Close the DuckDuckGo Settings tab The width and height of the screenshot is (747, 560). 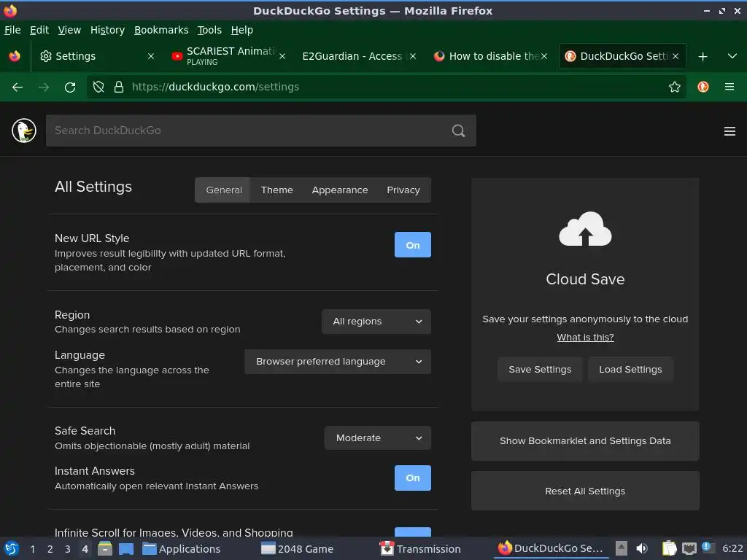(675, 56)
